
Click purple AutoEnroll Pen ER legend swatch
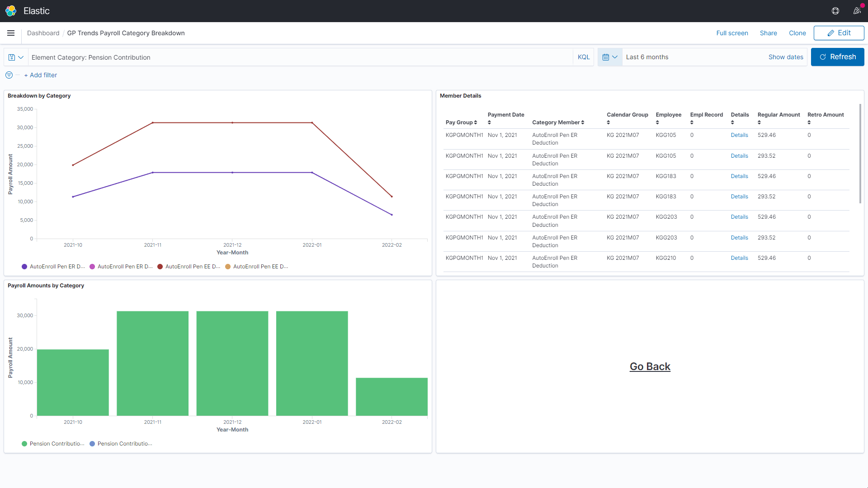[24, 267]
